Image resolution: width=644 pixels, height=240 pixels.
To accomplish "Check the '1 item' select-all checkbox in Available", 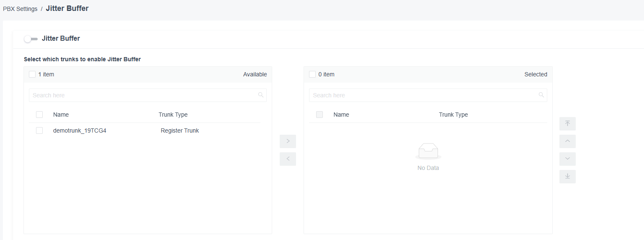I will pos(32,74).
